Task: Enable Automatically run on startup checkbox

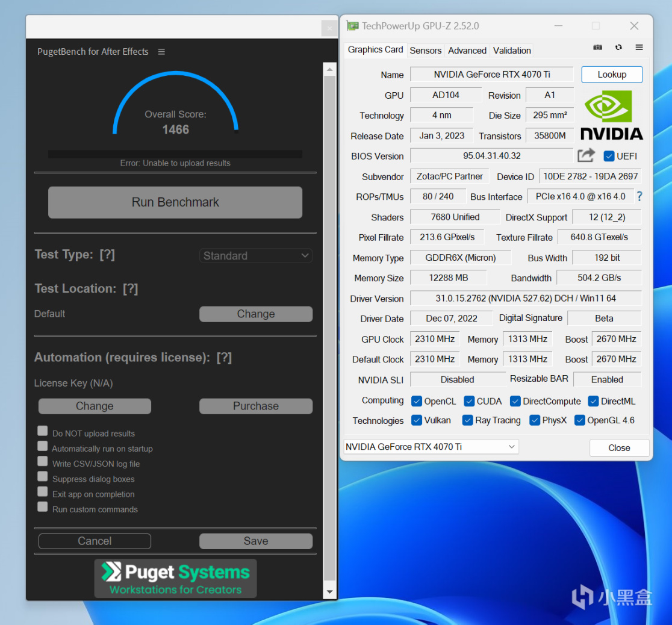Action: [42, 446]
